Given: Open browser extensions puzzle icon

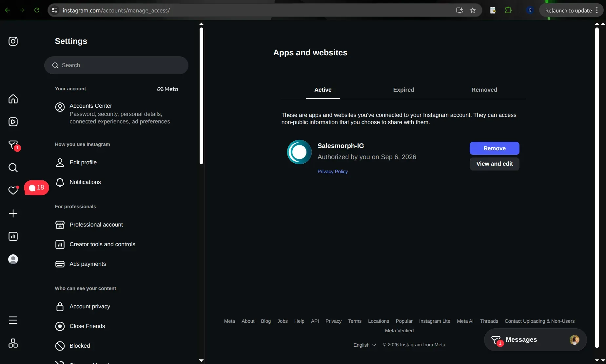Looking at the screenshot, I should pyautogui.click(x=508, y=10).
